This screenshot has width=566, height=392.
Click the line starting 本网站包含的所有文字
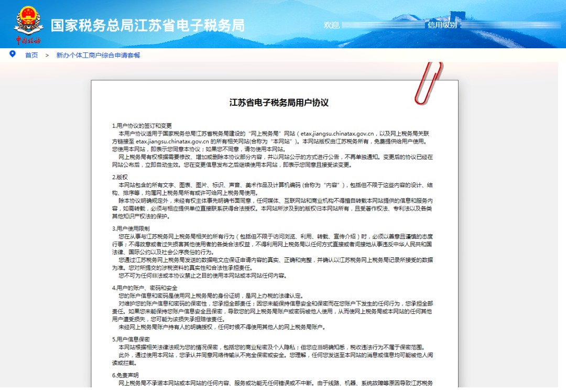pyautogui.click(x=276, y=185)
